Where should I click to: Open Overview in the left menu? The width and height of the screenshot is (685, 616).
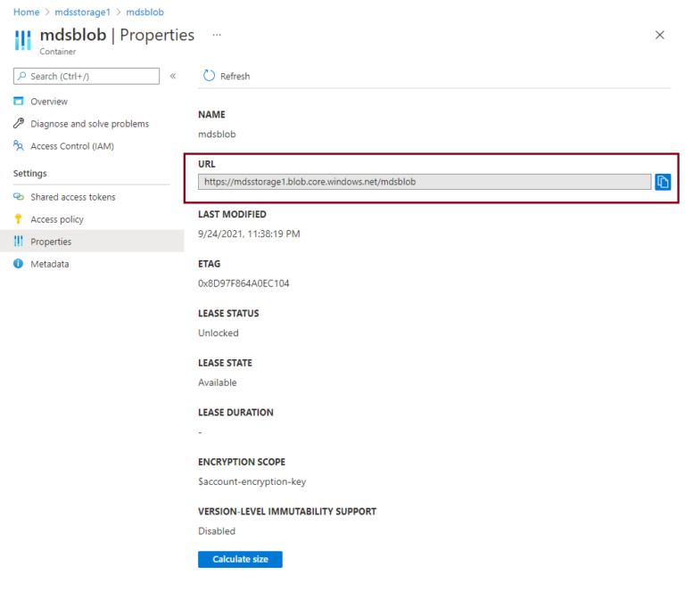click(49, 102)
